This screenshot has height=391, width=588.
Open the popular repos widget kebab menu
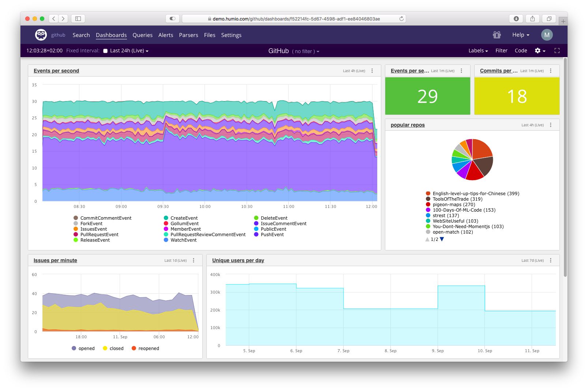(551, 124)
